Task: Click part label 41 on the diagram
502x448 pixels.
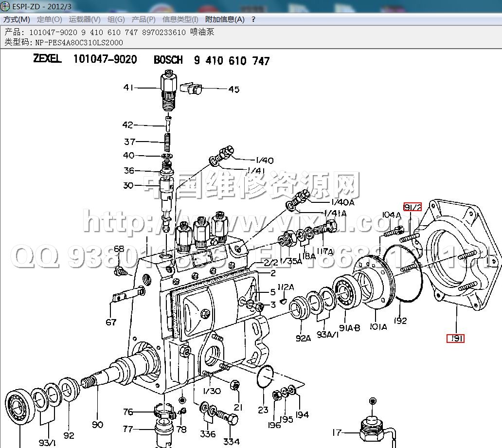Action: [128, 88]
